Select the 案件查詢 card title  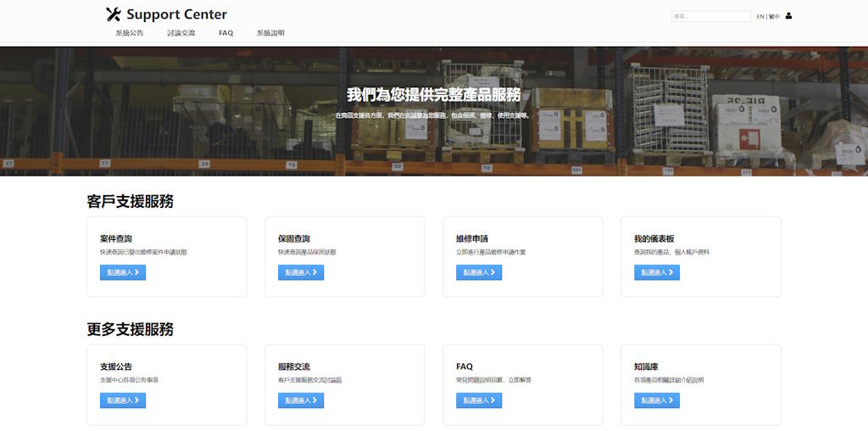[116, 239]
